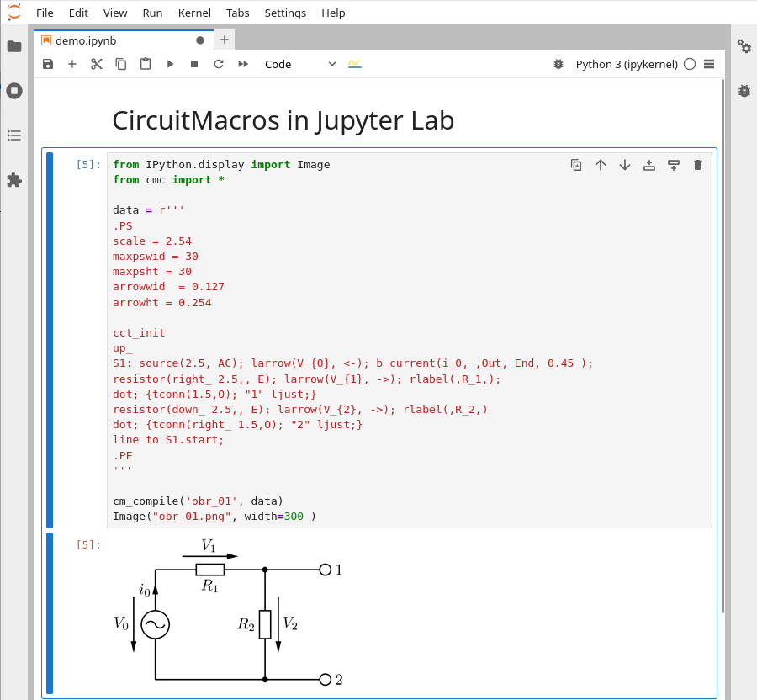757x700 pixels.
Task: Toggle the table of contents panel
Action: pyautogui.click(x=14, y=135)
